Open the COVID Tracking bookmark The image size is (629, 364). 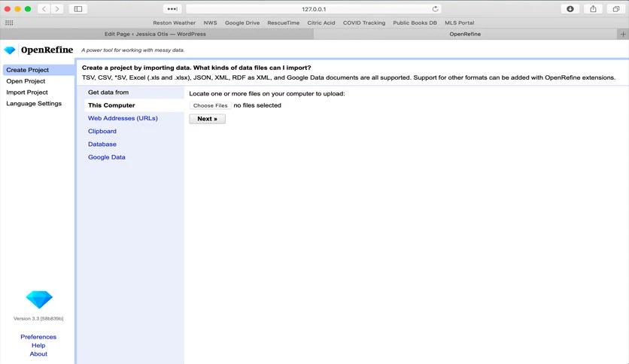[x=364, y=23]
